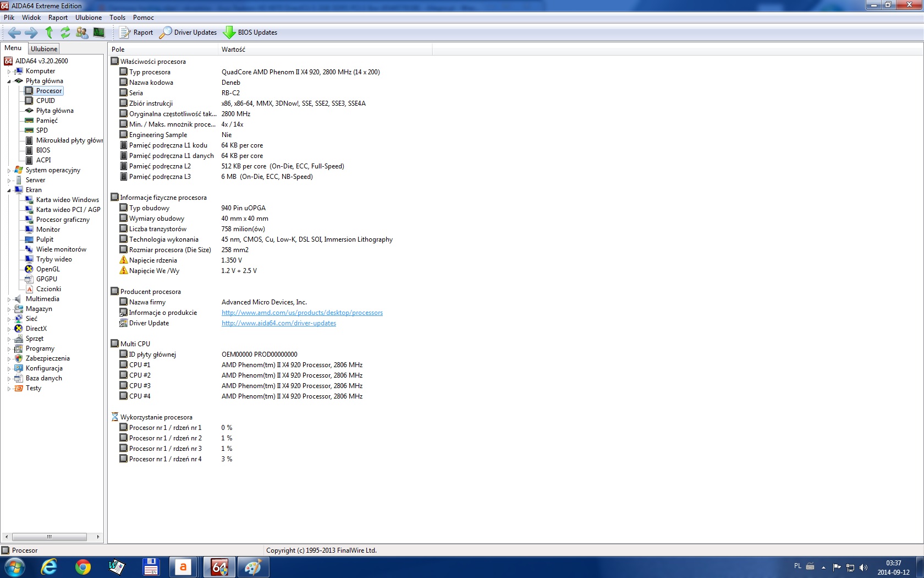Click the green monitor diagnostics toolbar icon
924x578 pixels.
tap(99, 32)
